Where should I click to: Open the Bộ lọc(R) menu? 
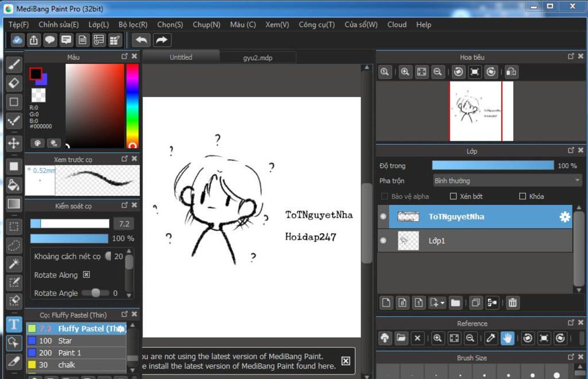point(133,25)
